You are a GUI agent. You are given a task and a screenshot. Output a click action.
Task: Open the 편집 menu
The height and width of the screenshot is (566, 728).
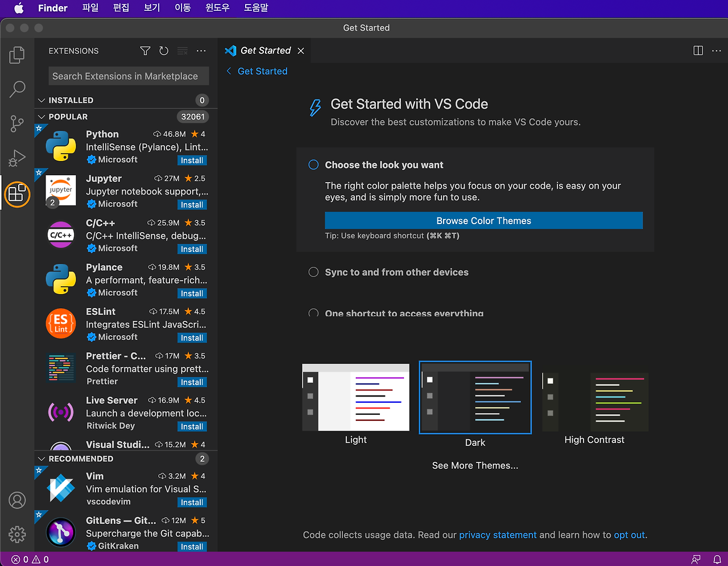click(x=121, y=8)
